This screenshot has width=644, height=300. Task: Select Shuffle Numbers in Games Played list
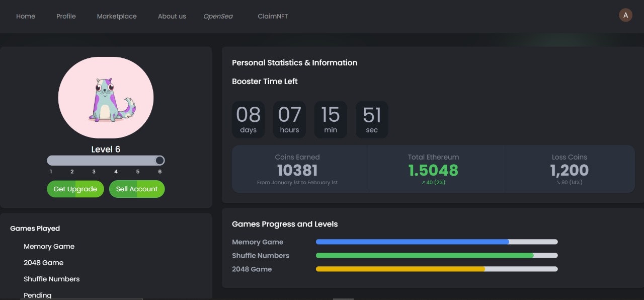(51, 279)
